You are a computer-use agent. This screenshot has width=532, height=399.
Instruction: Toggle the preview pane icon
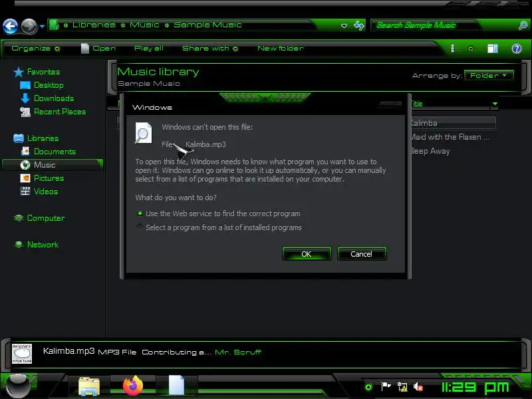coord(493,49)
